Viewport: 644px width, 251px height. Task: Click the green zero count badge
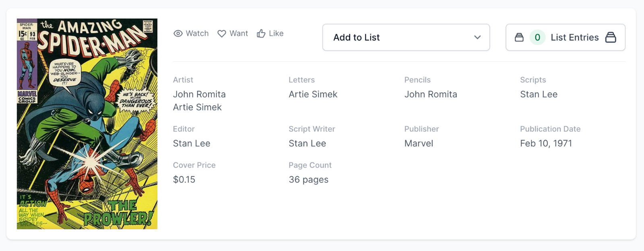pos(537,37)
